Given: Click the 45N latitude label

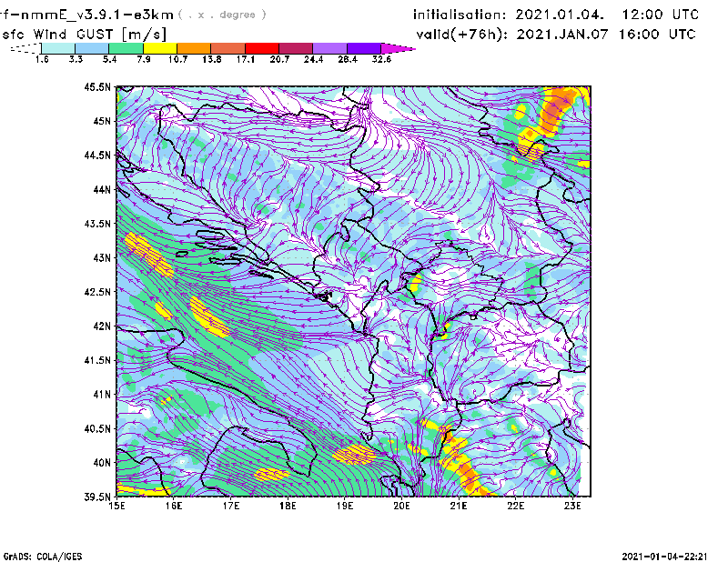Looking at the screenshot, I should 102,121.
